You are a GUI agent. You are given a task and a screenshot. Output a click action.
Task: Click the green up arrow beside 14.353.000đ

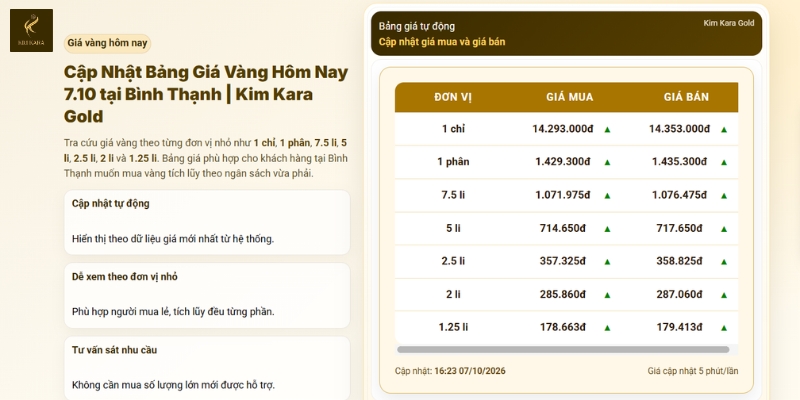click(723, 130)
